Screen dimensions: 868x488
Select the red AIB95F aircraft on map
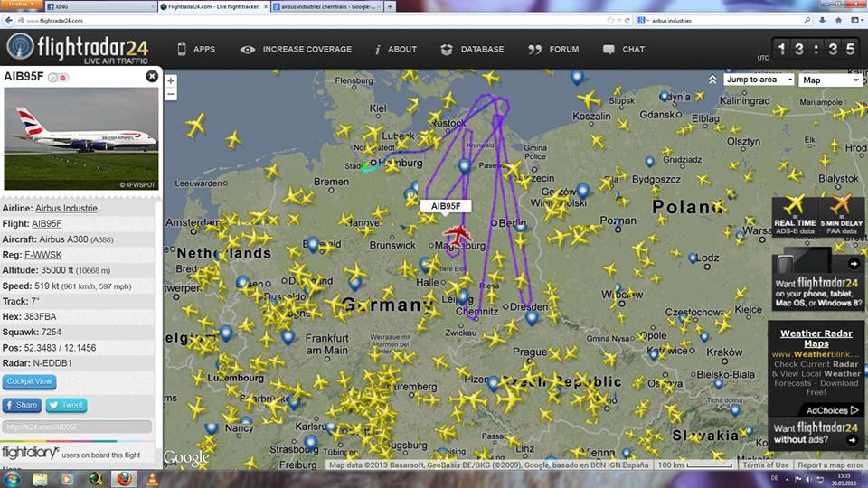point(458,235)
